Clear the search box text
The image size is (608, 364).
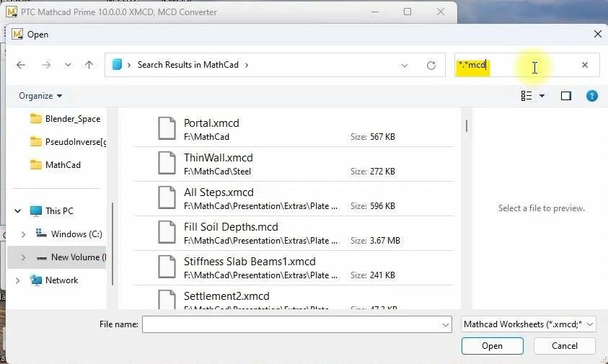(x=585, y=65)
